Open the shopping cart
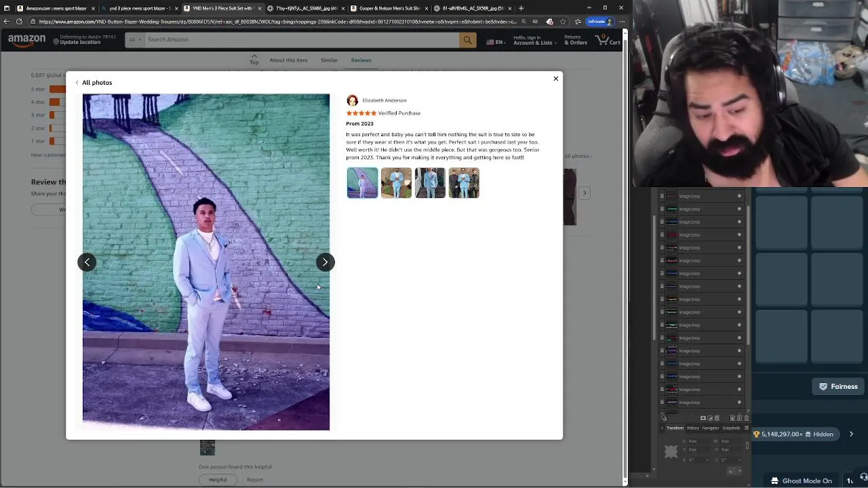This screenshot has height=488, width=868. click(608, 40)
